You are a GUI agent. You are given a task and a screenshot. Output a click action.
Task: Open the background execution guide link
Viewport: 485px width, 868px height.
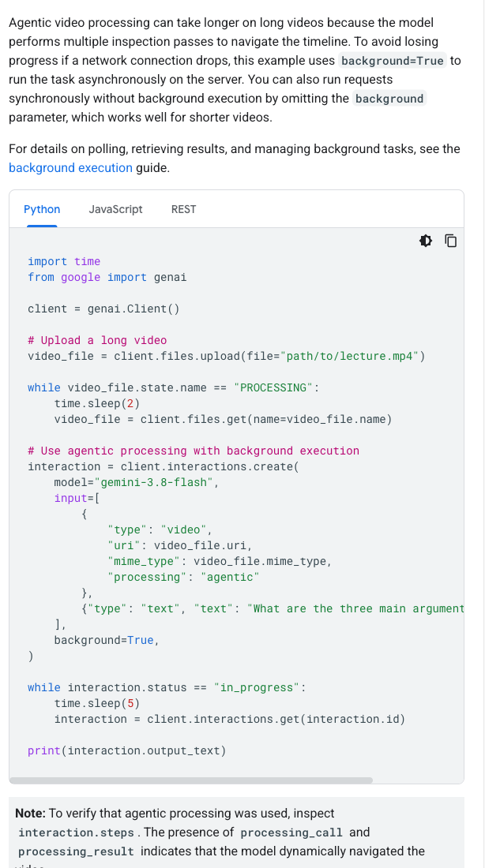click(70, 168)
